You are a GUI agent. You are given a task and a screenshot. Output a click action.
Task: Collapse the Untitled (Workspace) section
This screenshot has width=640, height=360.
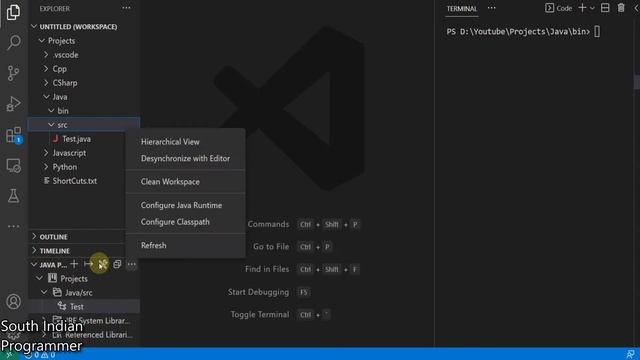(x=34, y=27)
